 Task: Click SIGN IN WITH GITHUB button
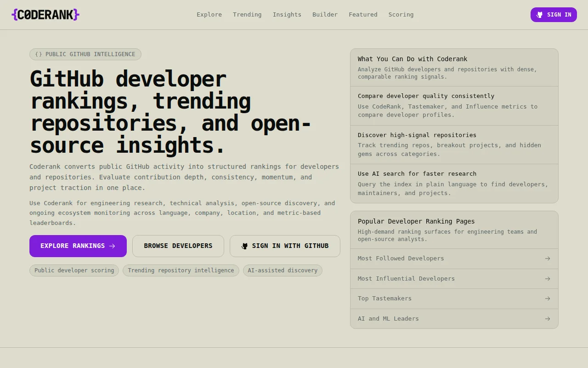tap(285, 246)
